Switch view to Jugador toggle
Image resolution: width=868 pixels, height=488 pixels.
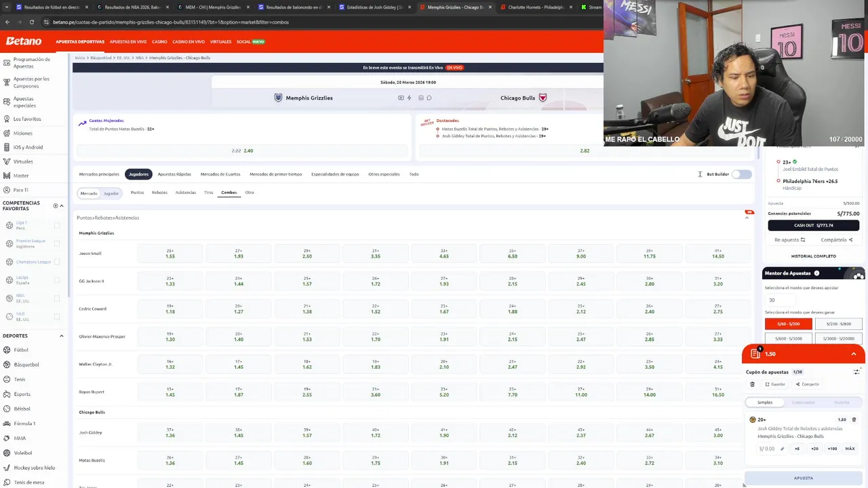111,193
